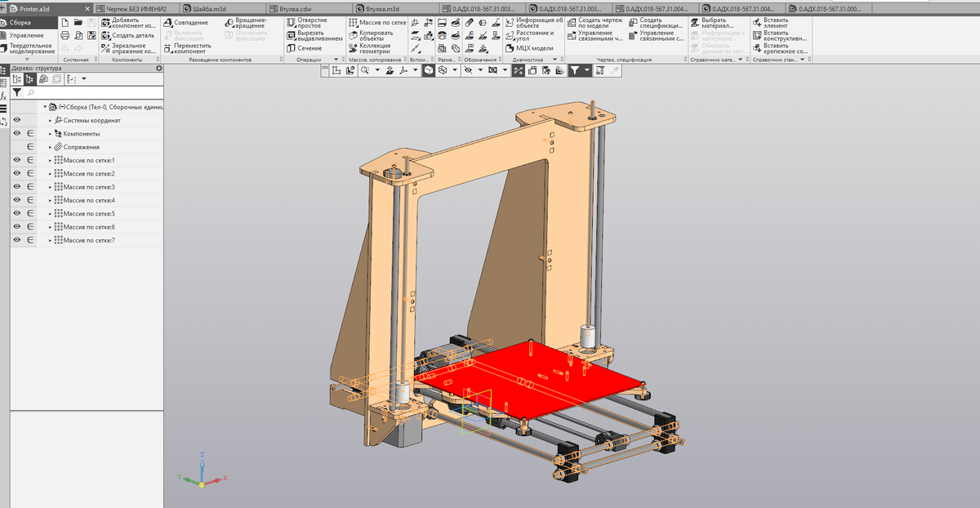Image resolution: width=980 pixels, height=508 pixels.
Task: Expand Массив по сетке:4 node
Action: tap(50, 200)
